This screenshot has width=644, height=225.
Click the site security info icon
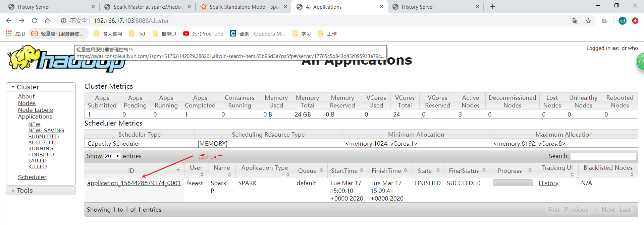[x=63, y=21]
